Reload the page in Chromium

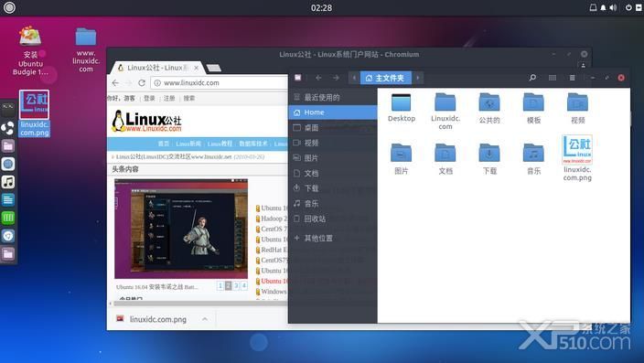[x=142, y=82]
